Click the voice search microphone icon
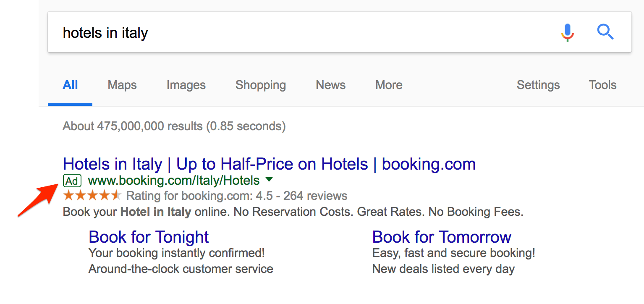This screenshot has width=644, height=304. tap(567, 32)
